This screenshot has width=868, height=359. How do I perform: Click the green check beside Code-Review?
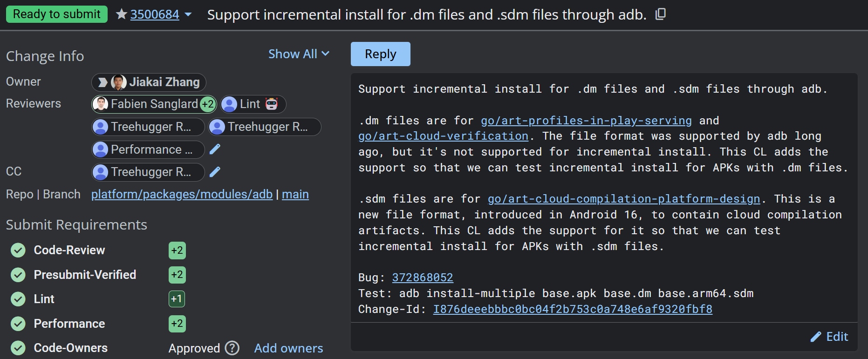click(18, 251)
